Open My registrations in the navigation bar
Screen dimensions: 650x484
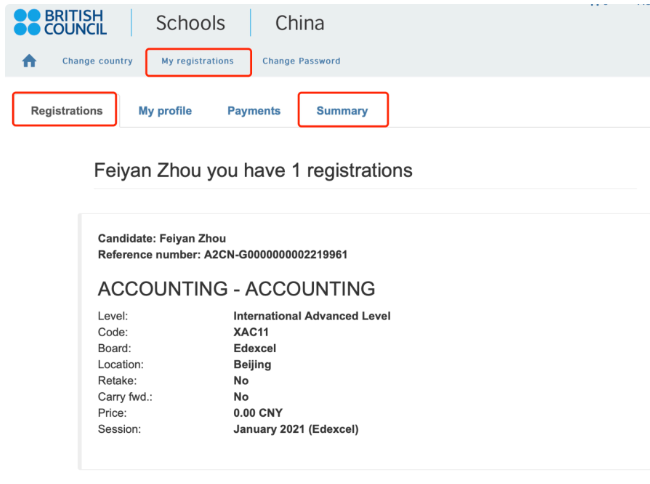[198, 61]
